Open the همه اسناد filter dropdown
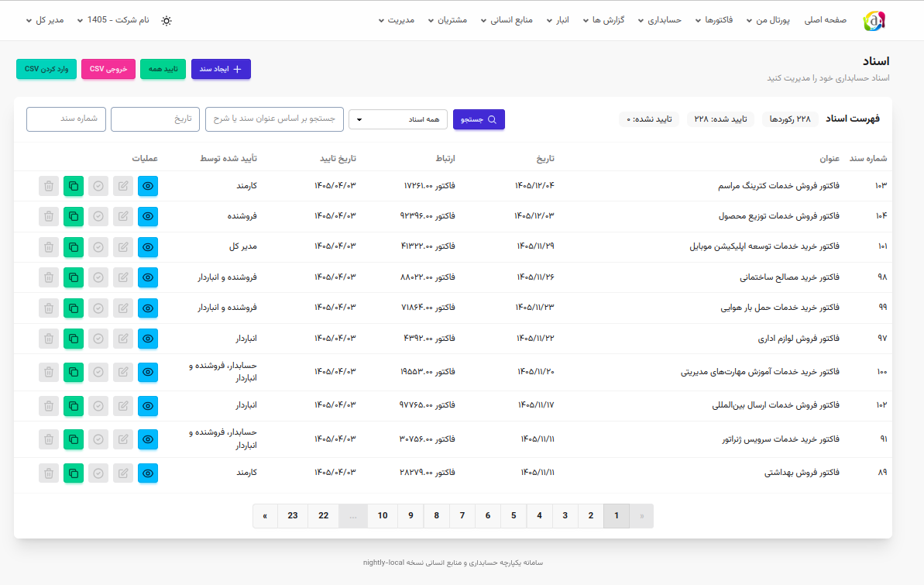The image size is (924, 585). coord(398,120)
